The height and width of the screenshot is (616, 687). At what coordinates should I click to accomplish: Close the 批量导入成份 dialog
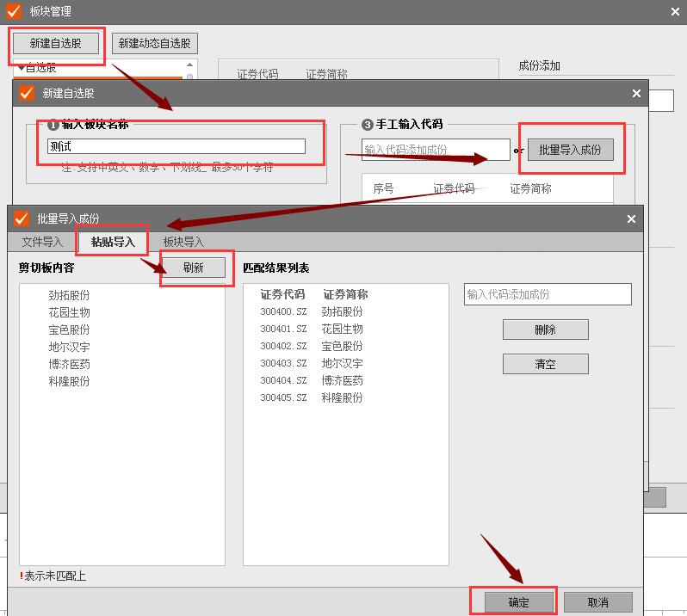631,219
